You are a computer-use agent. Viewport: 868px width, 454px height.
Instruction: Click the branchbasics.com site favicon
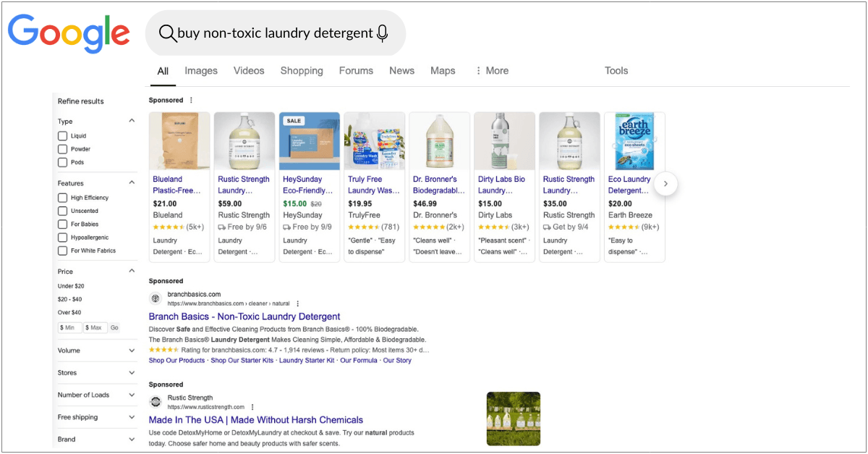coord(156,298)
